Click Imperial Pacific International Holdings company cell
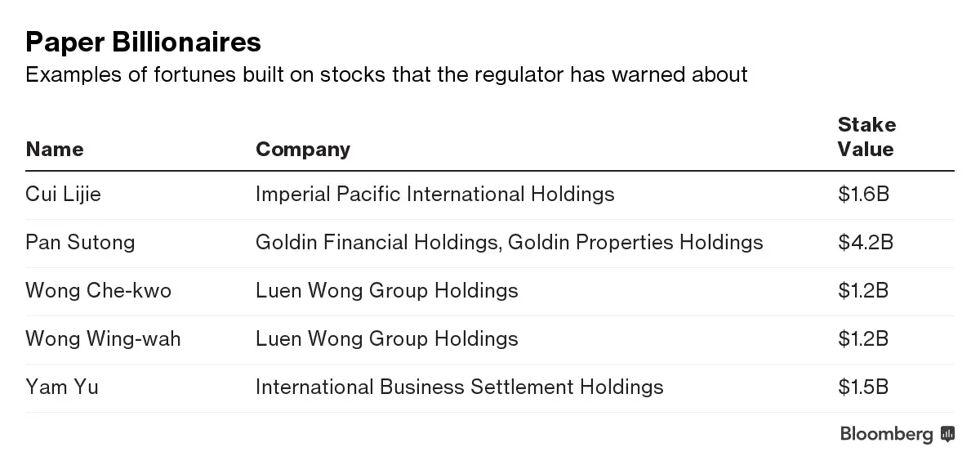 click(435, 195)
